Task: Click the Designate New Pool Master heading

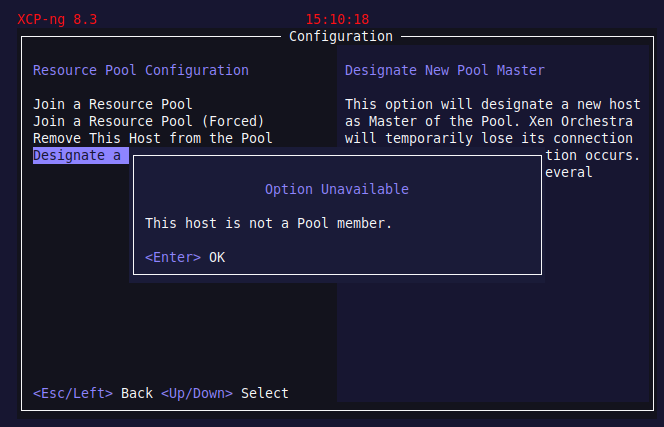Action: point(445,70)
